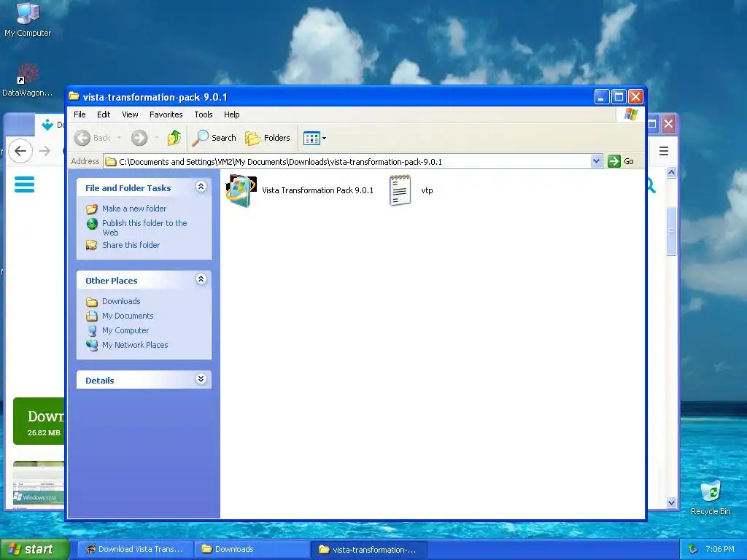Click the Back arrow in Explorer toolbar

(x=82, y=138)
